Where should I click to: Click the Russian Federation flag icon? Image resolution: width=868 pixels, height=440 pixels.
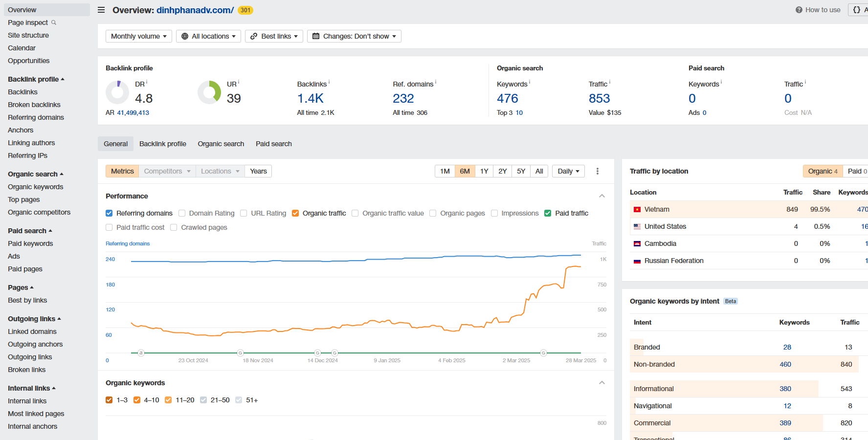pos(637,261)
